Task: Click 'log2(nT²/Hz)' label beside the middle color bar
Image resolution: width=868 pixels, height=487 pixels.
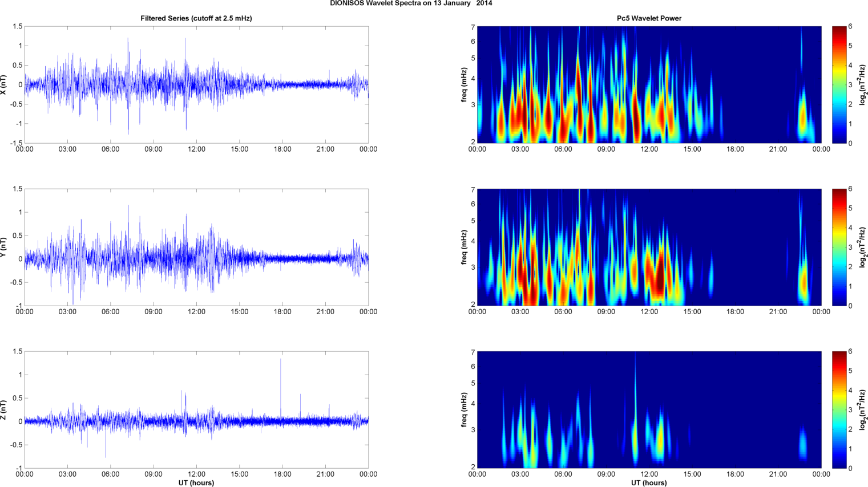Action: pos(863,247)
